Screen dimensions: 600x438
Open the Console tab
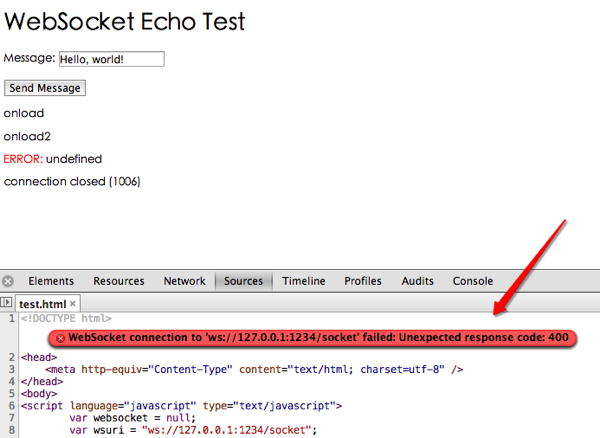pyautogui.click(x=473, y=281)
